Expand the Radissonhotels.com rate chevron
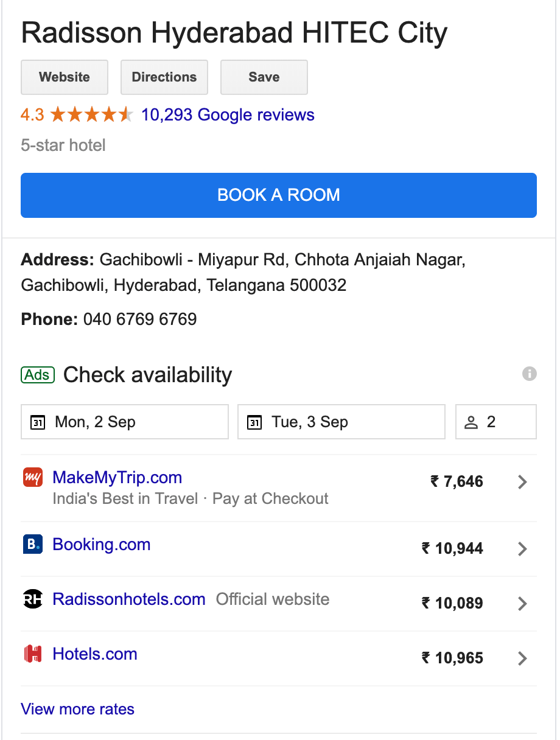This screenshot has height=740, width=560. click(522, 604)
